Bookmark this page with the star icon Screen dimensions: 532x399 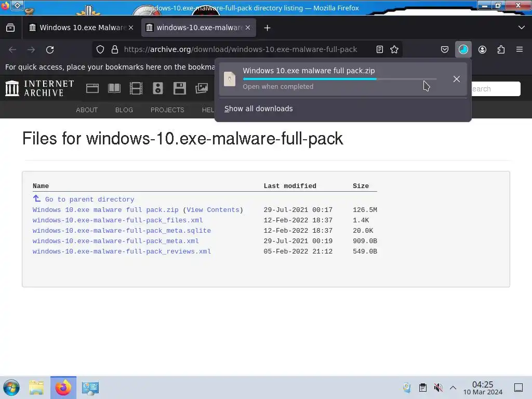pyautogui.click(x=394, y=49)
